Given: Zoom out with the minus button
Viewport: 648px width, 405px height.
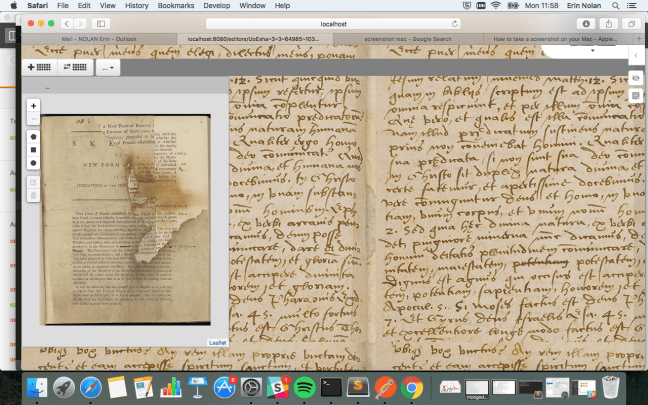Looking at the screenshot, I should [34, 118].
